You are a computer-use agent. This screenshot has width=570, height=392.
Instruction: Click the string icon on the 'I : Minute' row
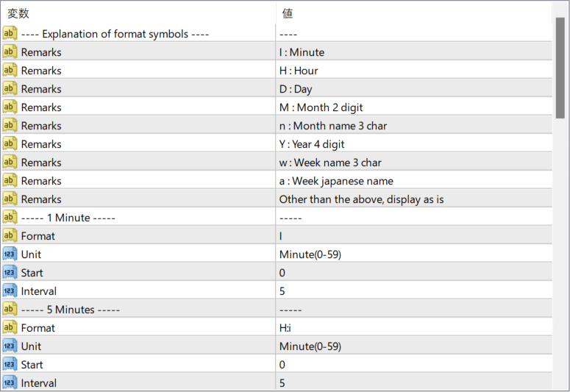pos(10,52)
